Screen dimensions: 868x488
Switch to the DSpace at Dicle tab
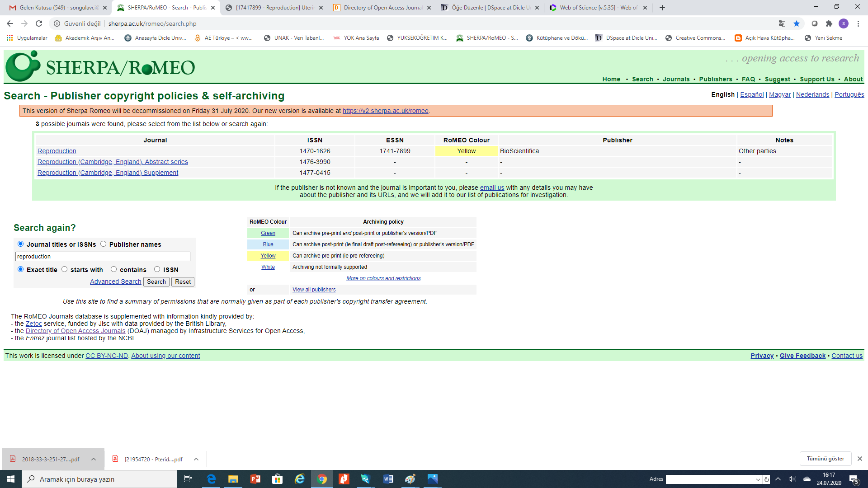point(490,8)
